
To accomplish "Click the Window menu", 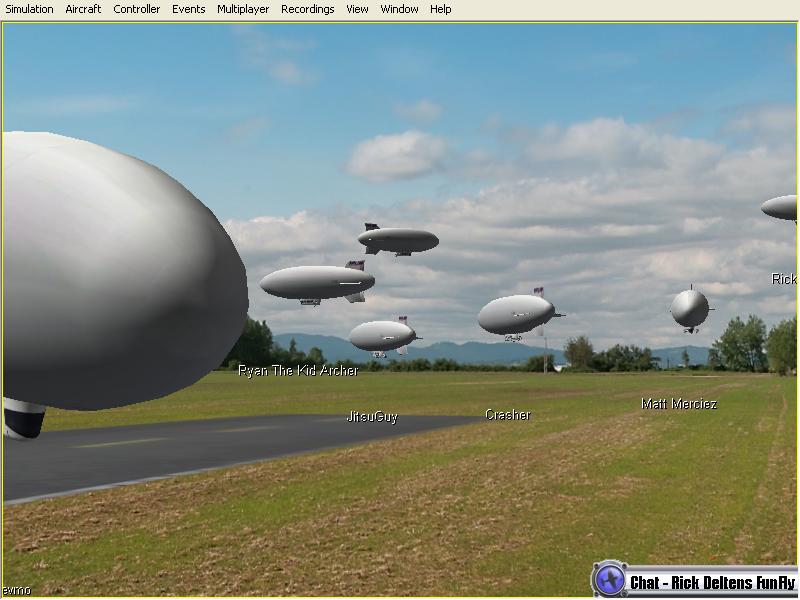I will pyautogui.click(x=399, y=9).
